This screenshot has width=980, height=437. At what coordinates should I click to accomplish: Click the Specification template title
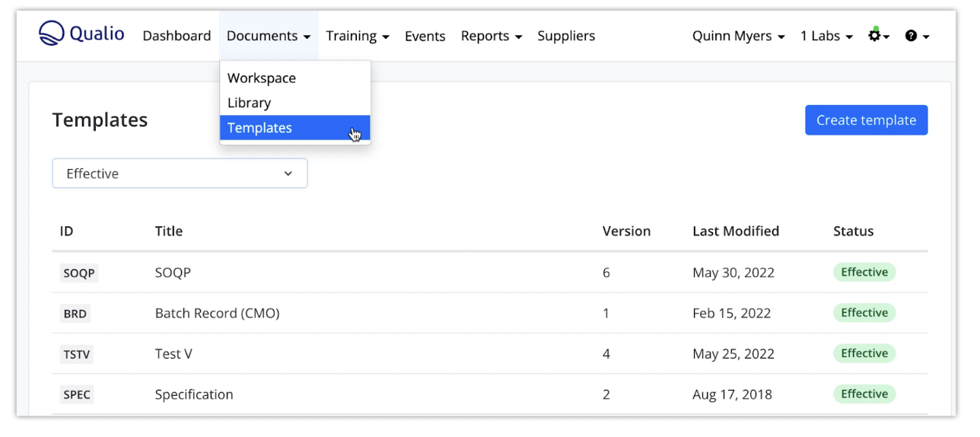[x=194, y=394]
